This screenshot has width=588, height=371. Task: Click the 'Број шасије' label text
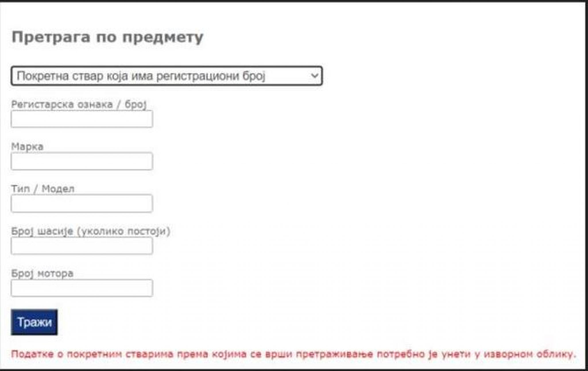pos(42,231)
